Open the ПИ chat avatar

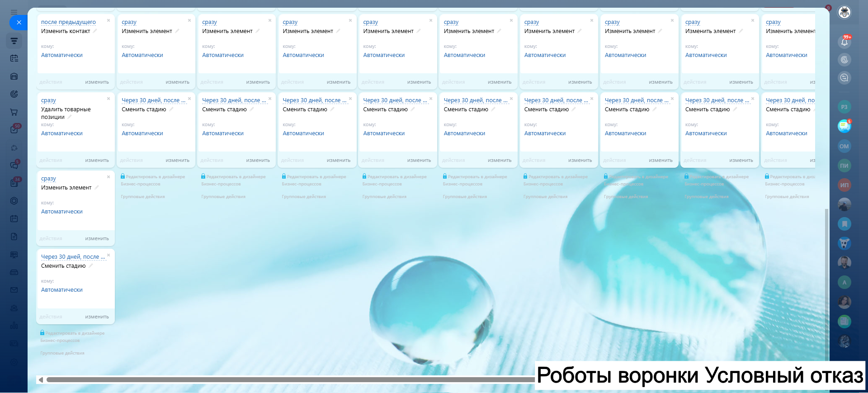point(844,166)
